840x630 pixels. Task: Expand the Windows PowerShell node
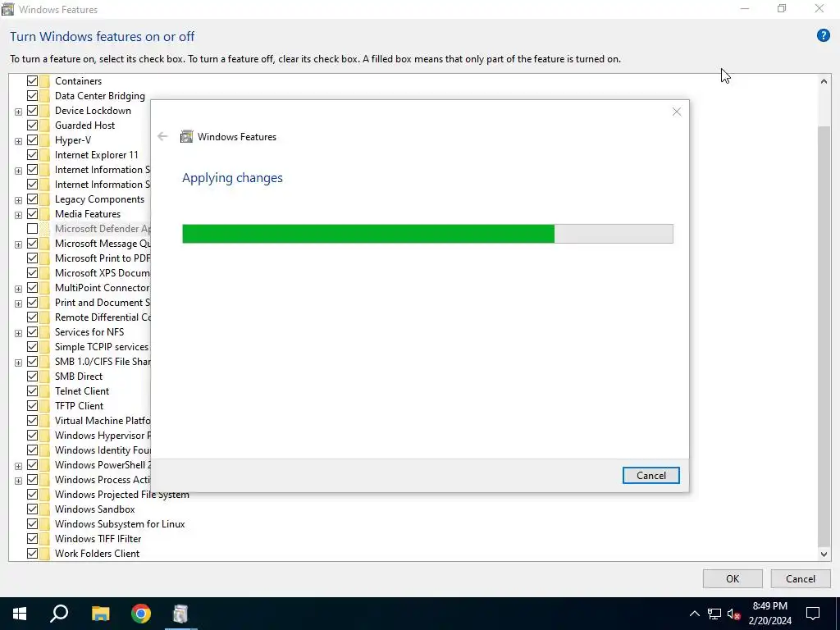pos(18,466)
